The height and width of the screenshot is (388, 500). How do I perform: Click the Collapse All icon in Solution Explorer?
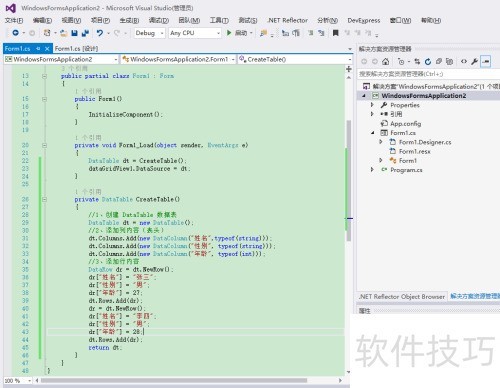pos(439,61)
